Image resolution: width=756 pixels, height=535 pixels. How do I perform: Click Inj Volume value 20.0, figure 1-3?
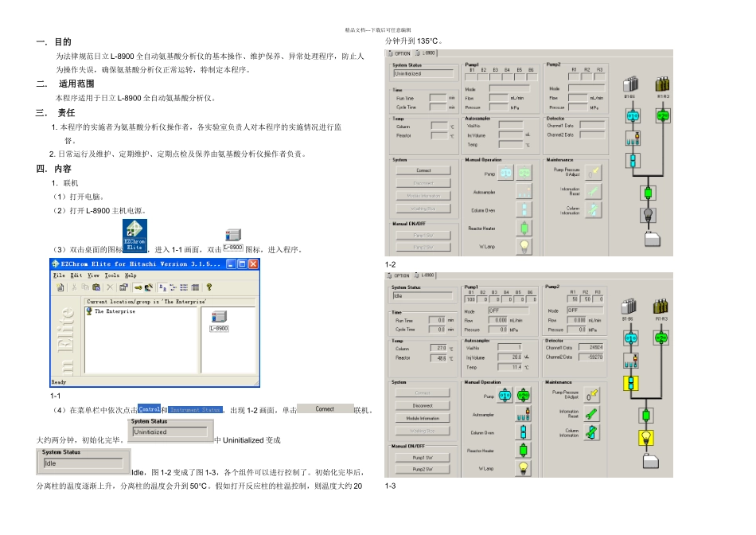[x=509, y=357]
